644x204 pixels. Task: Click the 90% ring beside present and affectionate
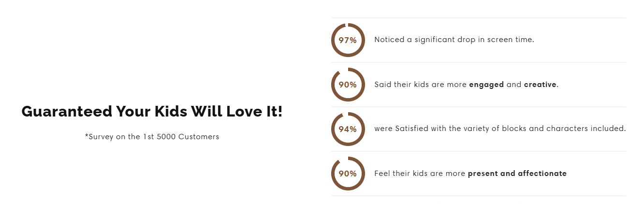coord(348,174)
